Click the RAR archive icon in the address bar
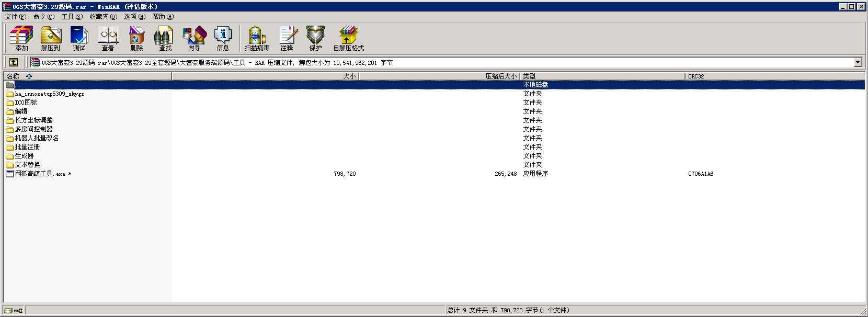The image size is (868, 317). (x=35, y=62)
